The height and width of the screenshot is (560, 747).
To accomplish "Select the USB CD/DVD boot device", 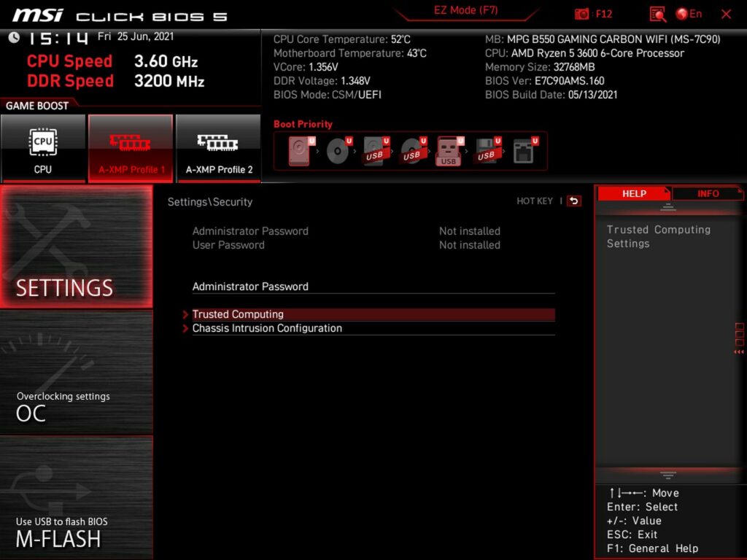I will click(x=413, y=151).
